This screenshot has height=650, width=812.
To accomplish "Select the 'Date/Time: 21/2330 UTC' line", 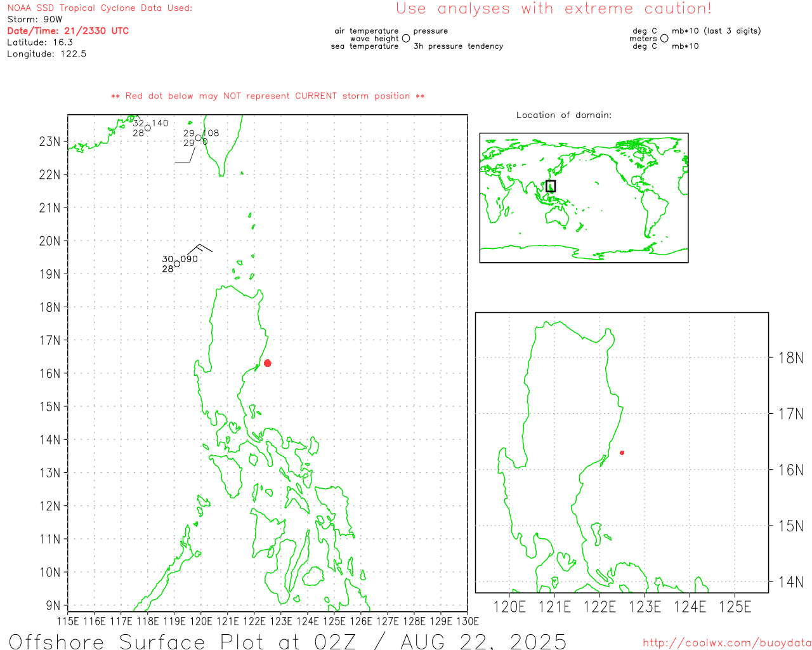I will [x=68, y=31].
